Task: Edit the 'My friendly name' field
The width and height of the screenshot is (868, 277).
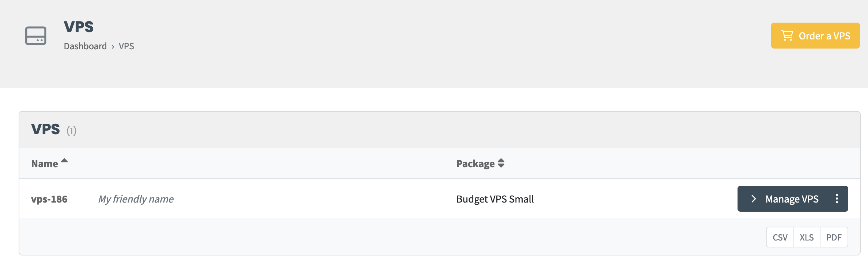Action: click(136, 199)
